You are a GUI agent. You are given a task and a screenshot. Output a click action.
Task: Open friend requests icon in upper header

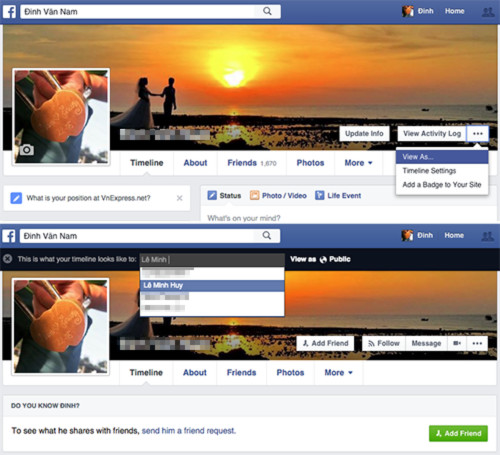point(488,12)
